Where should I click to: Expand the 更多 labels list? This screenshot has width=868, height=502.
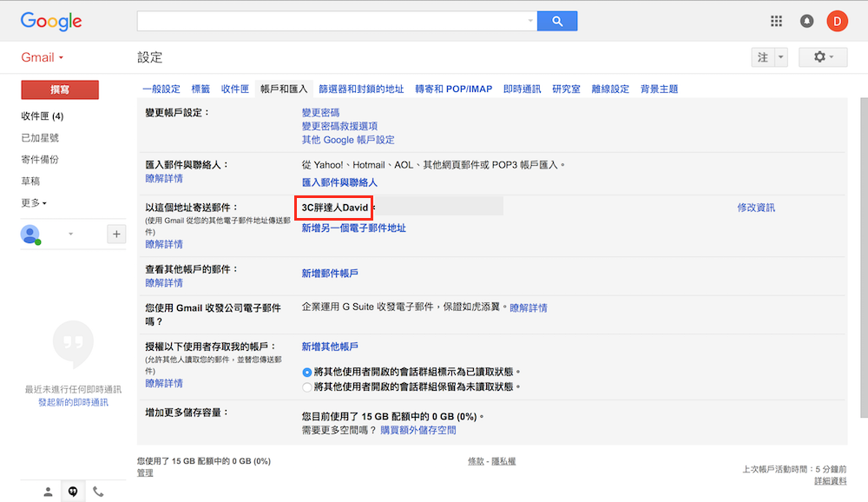[34, 203]
